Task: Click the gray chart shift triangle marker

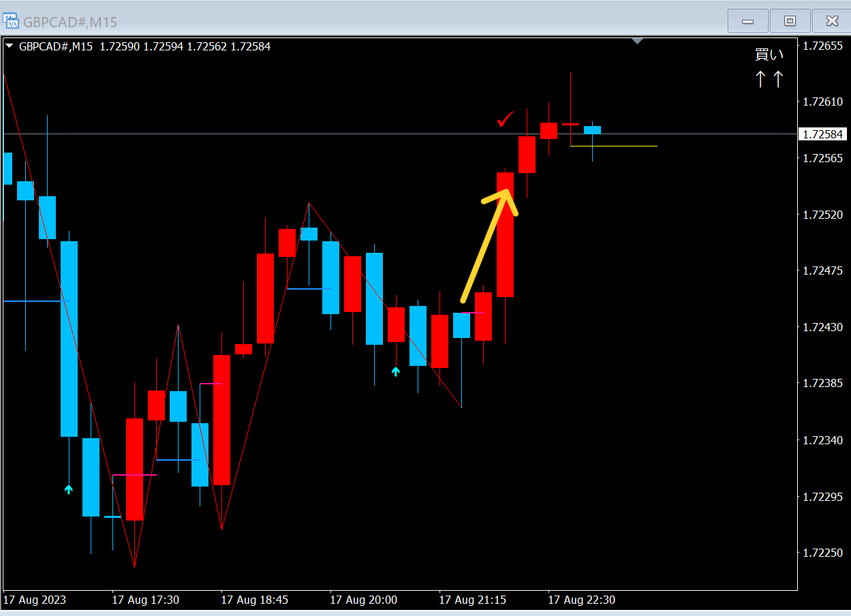Action: point(637,41)
